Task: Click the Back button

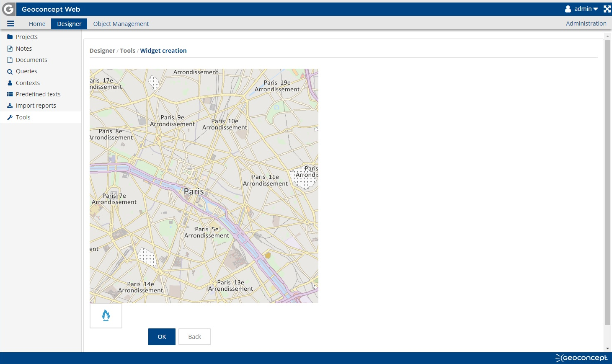Action: pos(194,337)
